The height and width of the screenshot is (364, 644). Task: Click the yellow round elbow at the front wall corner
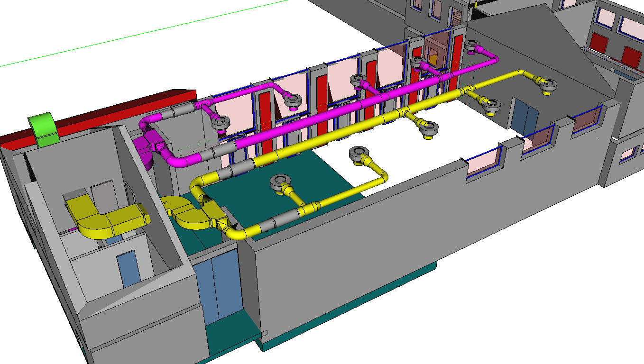click(x=236, y=233)
